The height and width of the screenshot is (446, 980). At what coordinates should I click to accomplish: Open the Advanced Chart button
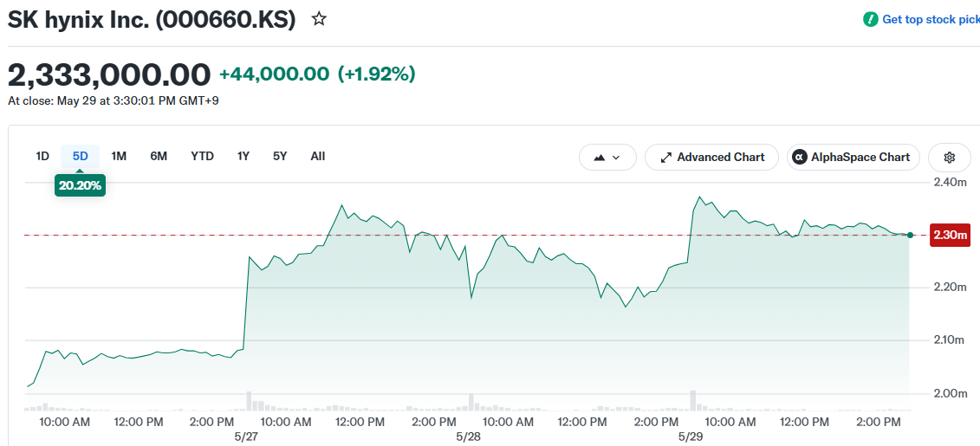click(x=712, y=158)
